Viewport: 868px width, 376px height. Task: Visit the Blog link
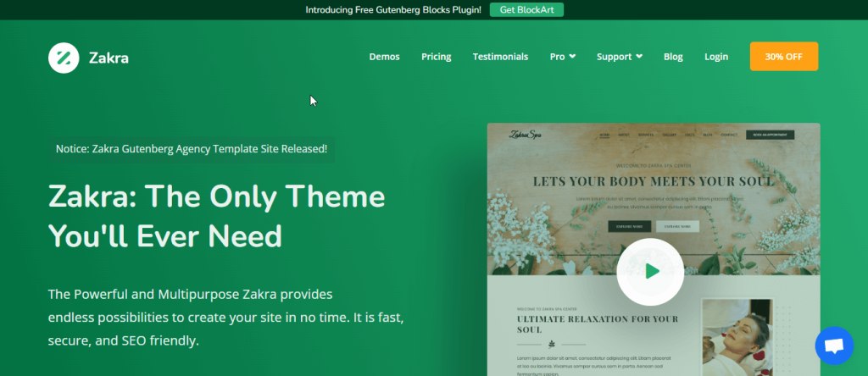(673, 57)
